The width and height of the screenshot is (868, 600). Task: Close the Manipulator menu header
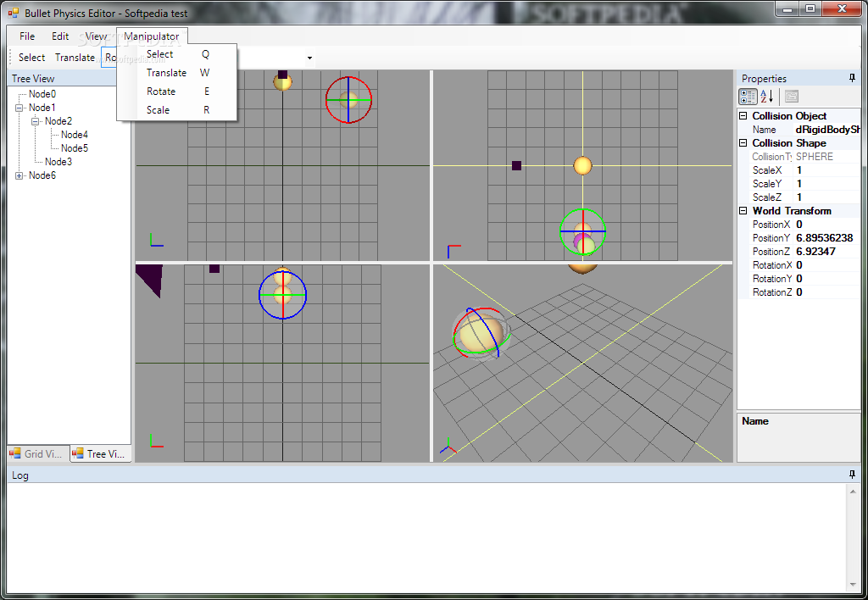click(x=152, y=36)
